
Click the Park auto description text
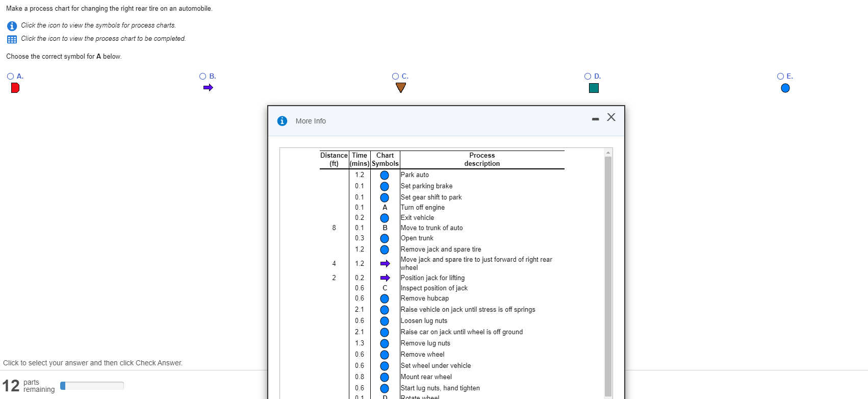[x=415, y=174]
